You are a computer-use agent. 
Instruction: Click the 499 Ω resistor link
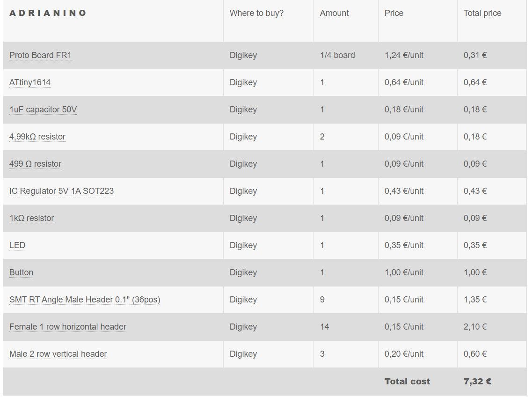click(x=35, y=164)
